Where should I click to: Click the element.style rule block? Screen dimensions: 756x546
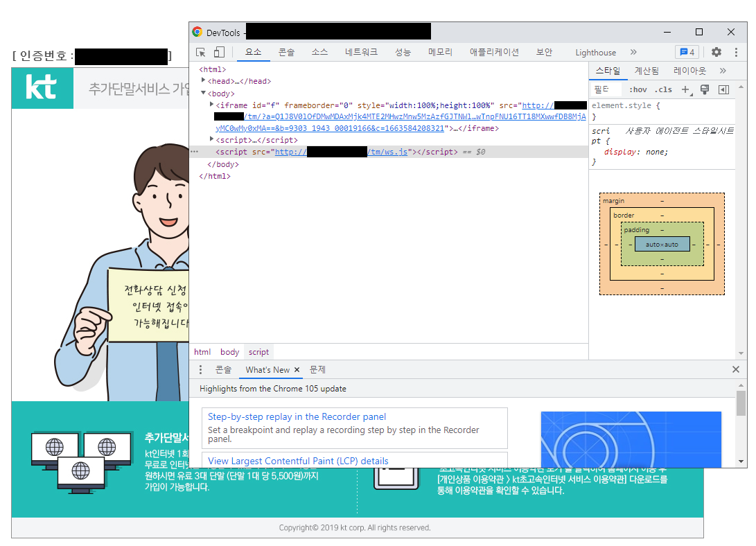(662, 111)
